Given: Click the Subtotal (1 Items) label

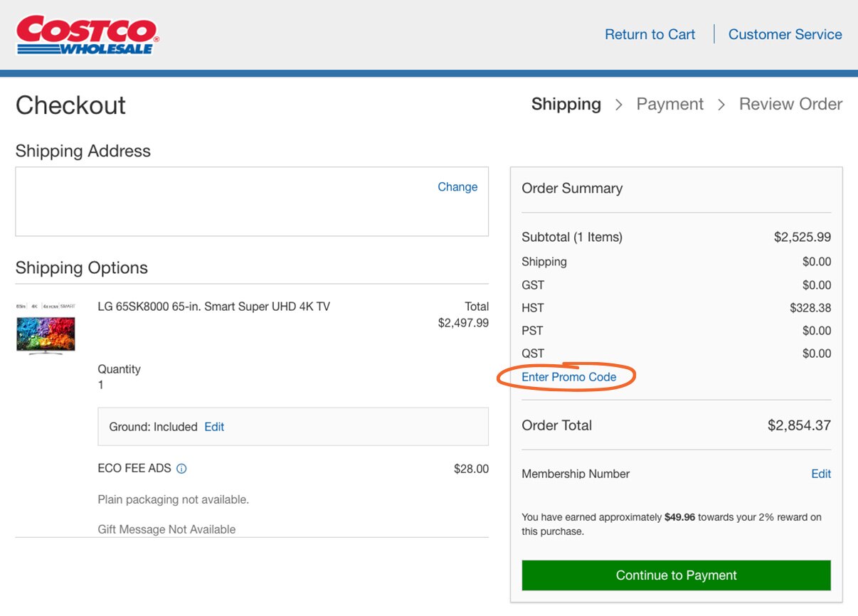Looking at the screenshot, I should [x=572, y=237].
